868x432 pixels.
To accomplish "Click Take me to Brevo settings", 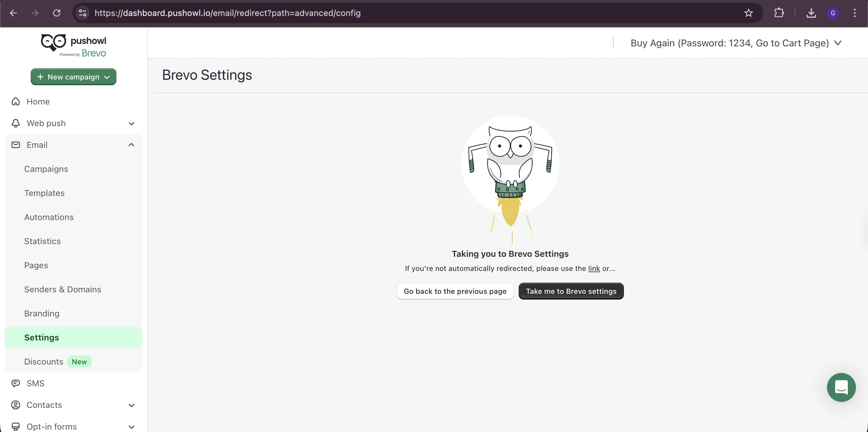I will tap(571, 291).
